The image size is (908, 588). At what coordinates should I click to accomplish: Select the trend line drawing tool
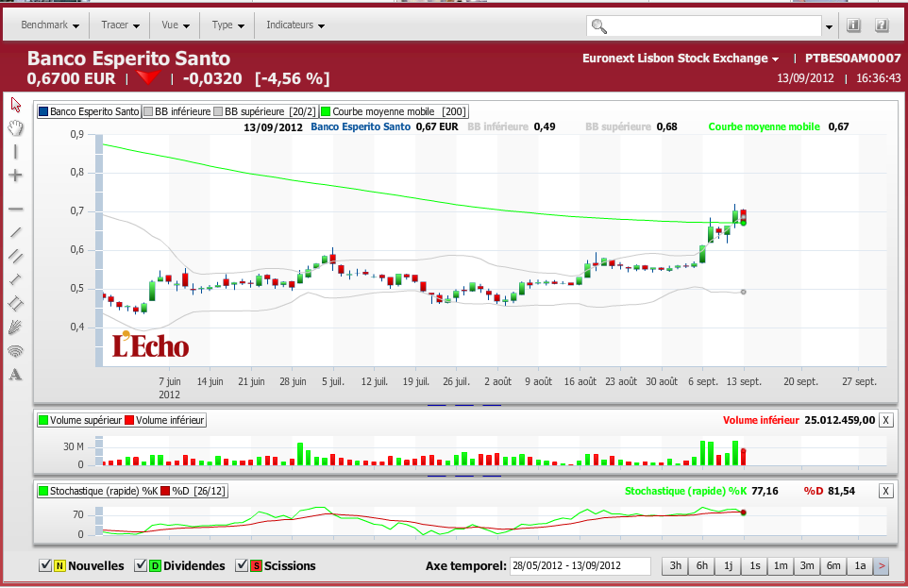click(x=16, y=232)
